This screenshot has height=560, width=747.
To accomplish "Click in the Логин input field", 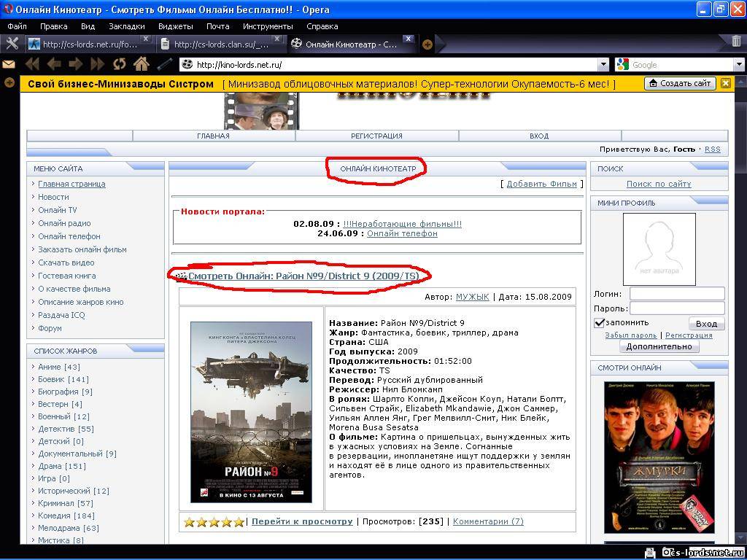I will (x=677, y=294).
